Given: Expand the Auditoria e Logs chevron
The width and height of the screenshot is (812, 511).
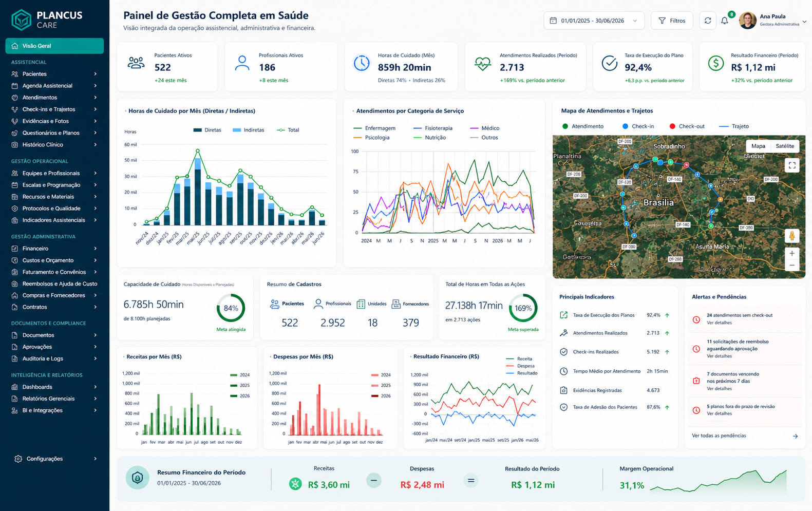Looking at the screenshot, I should 96,358.
